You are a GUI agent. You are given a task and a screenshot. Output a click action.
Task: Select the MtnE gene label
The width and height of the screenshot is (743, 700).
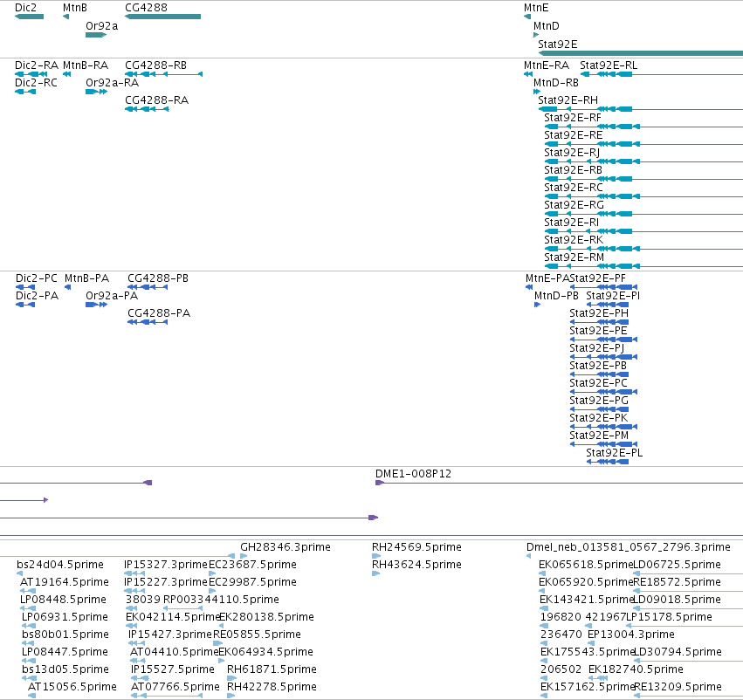click(536, 8)
